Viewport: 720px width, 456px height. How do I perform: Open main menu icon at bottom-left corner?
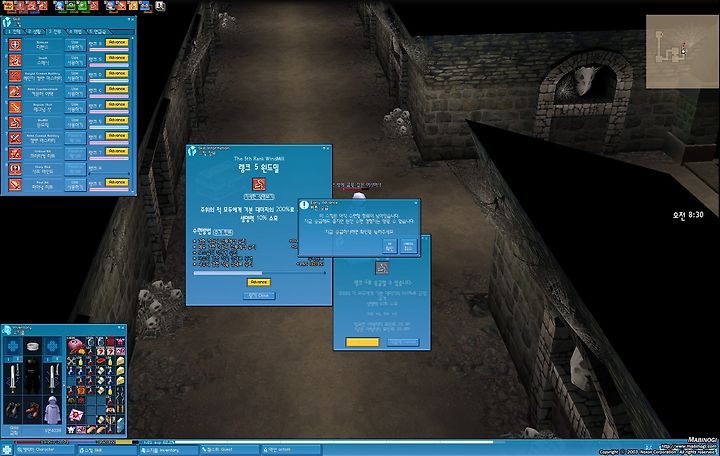(6, 450)
